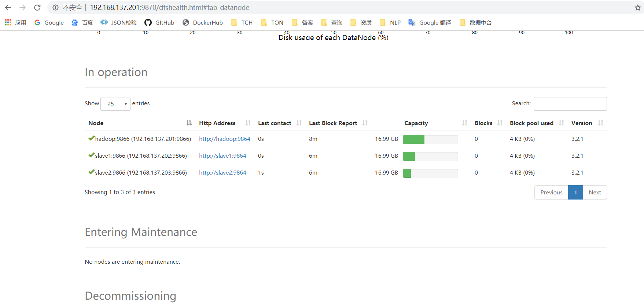Viewport: 644px width, 307px height.
Task: Sort by Block pool used icon
Action: [562, 123]
